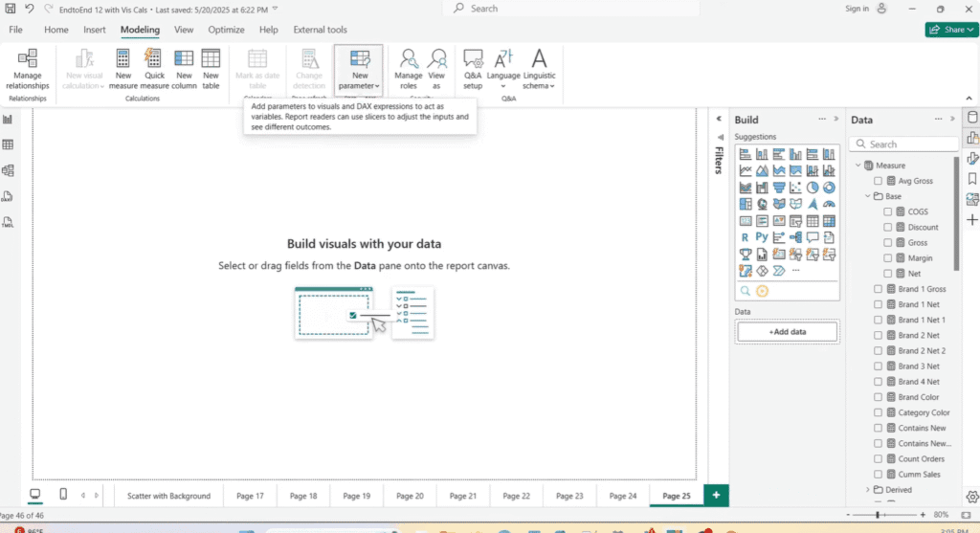Select the R script visual
Viewport: 980px width, 533px height.
745,237
